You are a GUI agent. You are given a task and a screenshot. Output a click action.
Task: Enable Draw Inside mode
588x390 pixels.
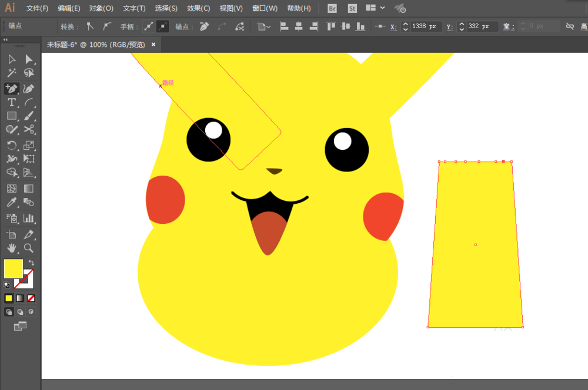[x=31, y=312]
